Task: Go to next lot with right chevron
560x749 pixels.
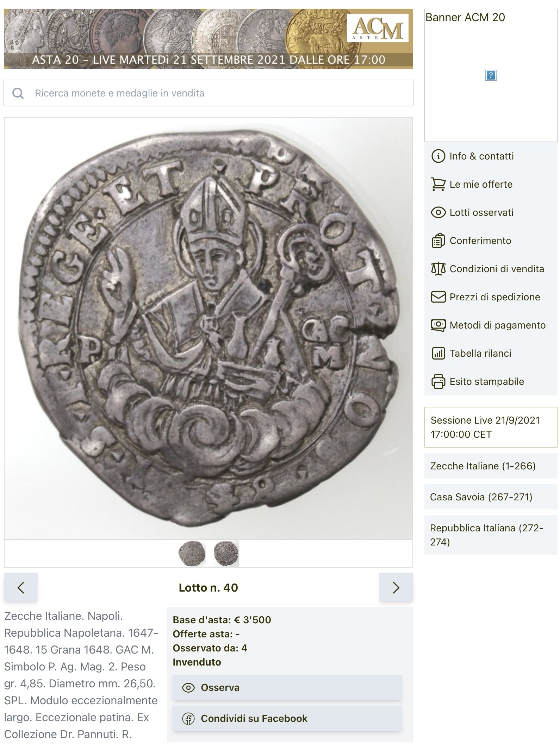Action: pyautogui.click(x=396, y=587)
